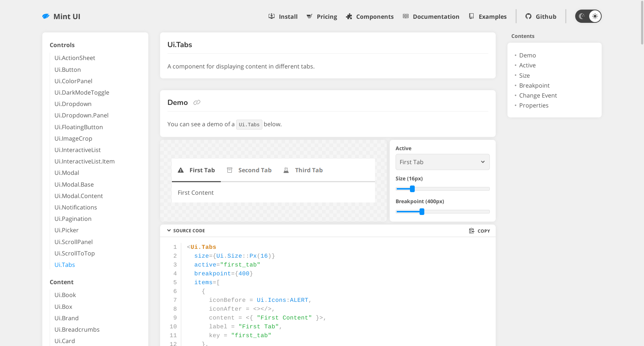Click the Github icon in the navbar
Screen dimensions: 644x346
coord(529,16)
